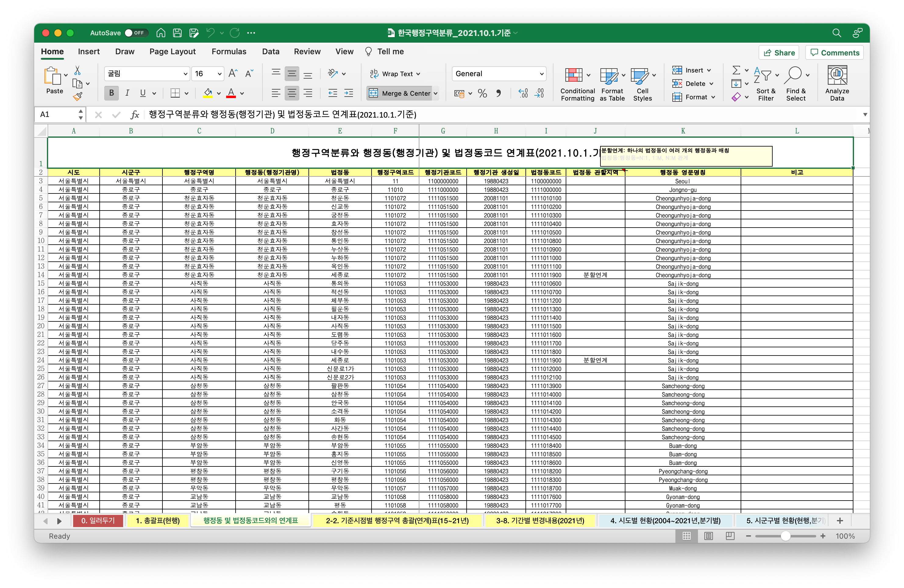Switch to Normal view in status bar

pyautogui.click(x=687, y=536)
